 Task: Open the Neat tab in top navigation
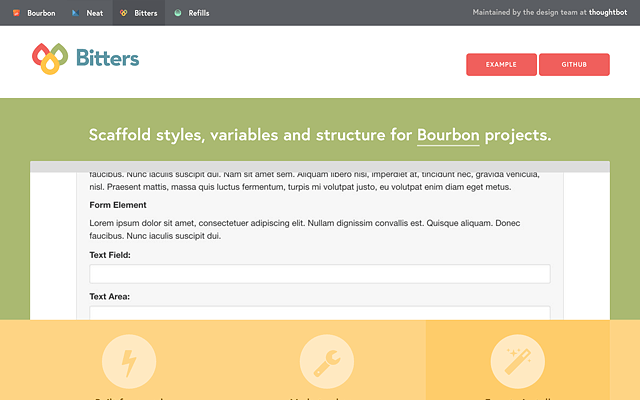[x=88, y=13]
